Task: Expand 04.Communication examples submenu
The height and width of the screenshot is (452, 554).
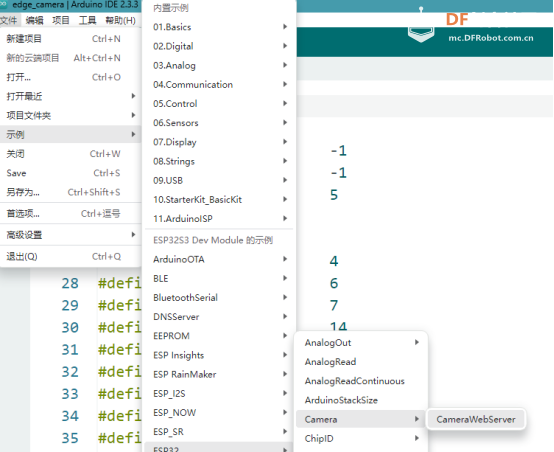Action: coord(219,84)
